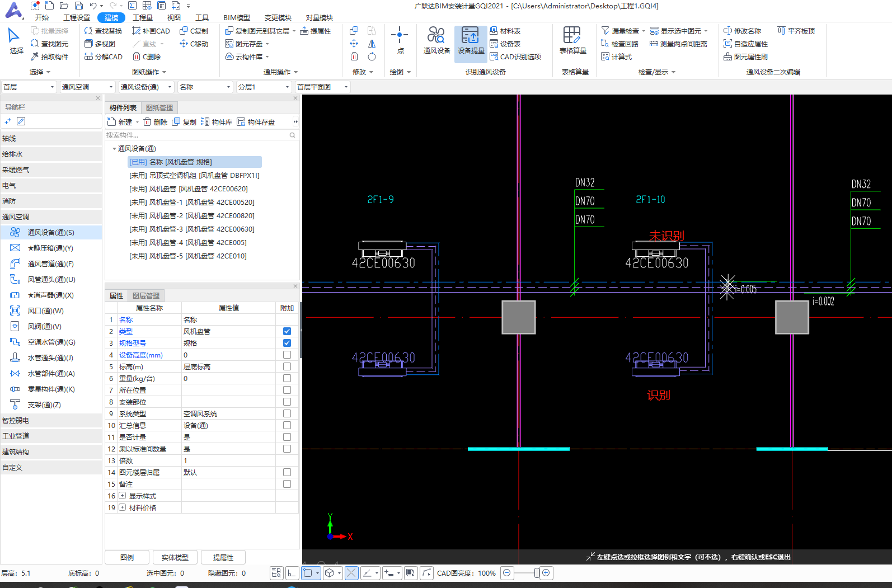The height and width of the screenshot is (588, 892).
Task: Open the 分层1 dropdown
Action: click(263, 87)
